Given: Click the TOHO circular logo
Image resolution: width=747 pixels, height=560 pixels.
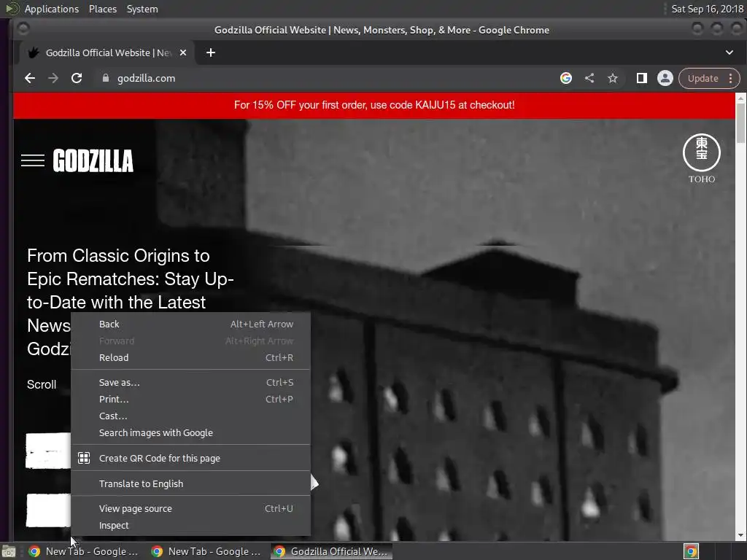Looking at the screenshot, I should pos(702,152).
